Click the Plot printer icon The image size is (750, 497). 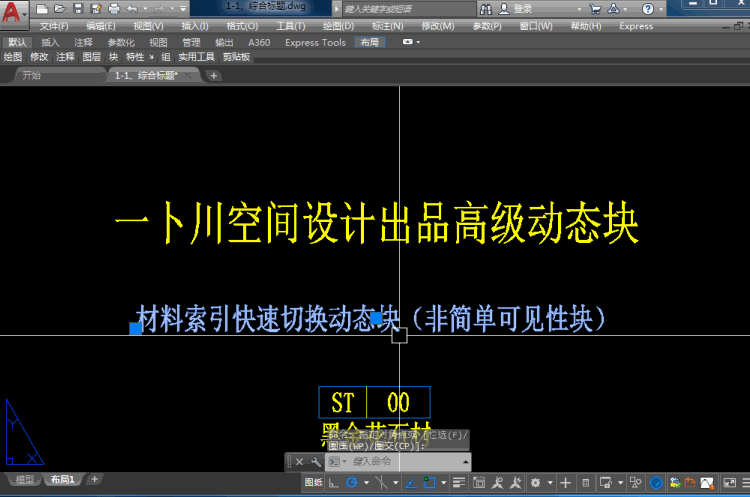coord(114,9)
